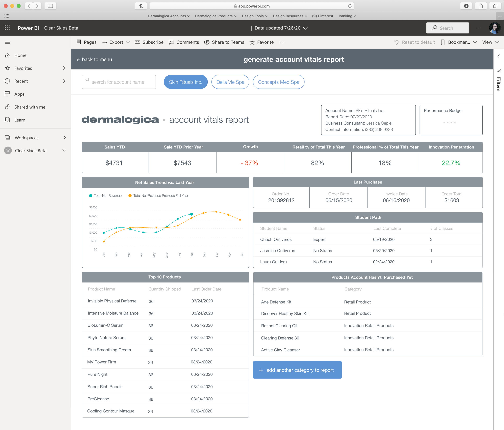Open the Bookmarks icon in the toolbar

pos(443,42)
